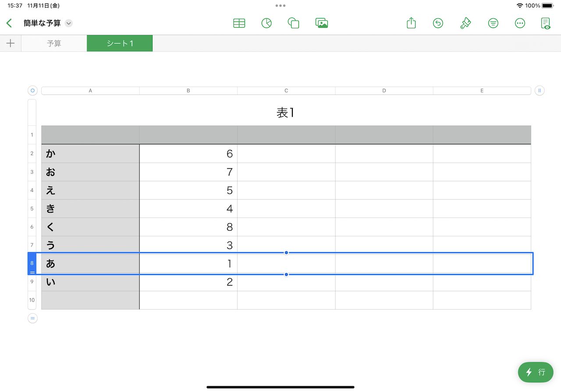Viewport: 561px width, 392px height.
Task: Toggle reading view document icon
Action: (x=546, y=23)
